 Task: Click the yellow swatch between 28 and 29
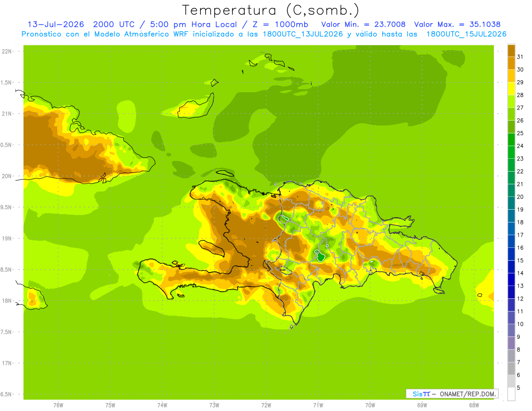pos(511,88)
